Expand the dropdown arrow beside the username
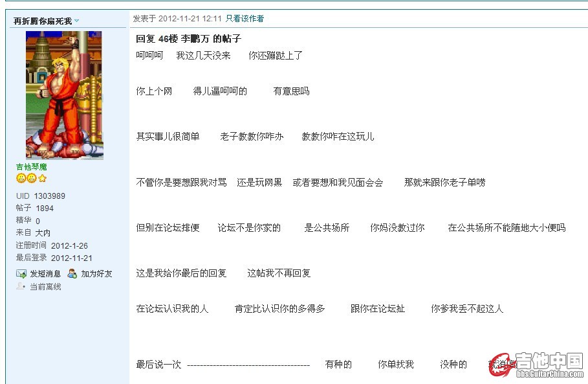The image size is (588, 384). pos(76,21)
